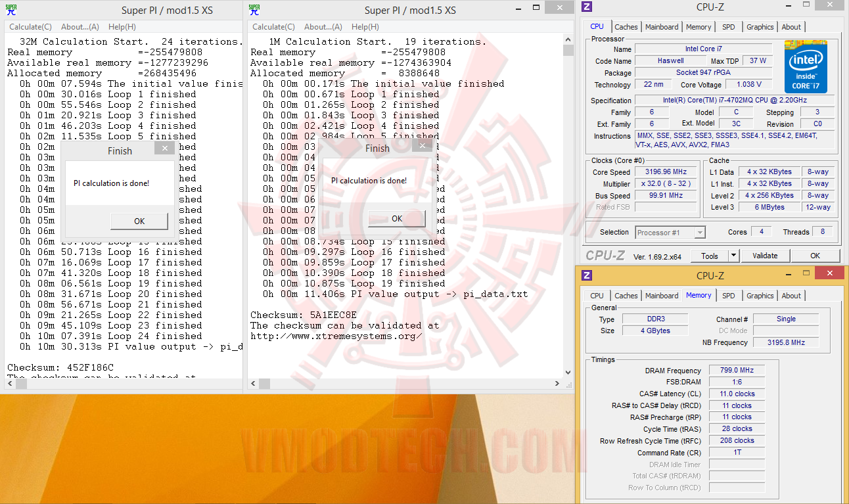This screenshot has width=849, height=504.
Task: Click the '10m 30.313s PI value output' line
Action: point(131,346)
